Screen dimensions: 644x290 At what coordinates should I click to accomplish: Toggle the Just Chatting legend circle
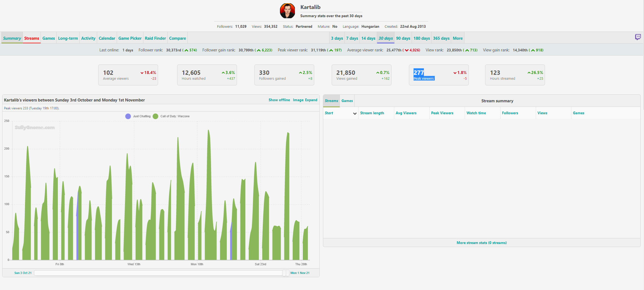[x=128, y=116]
